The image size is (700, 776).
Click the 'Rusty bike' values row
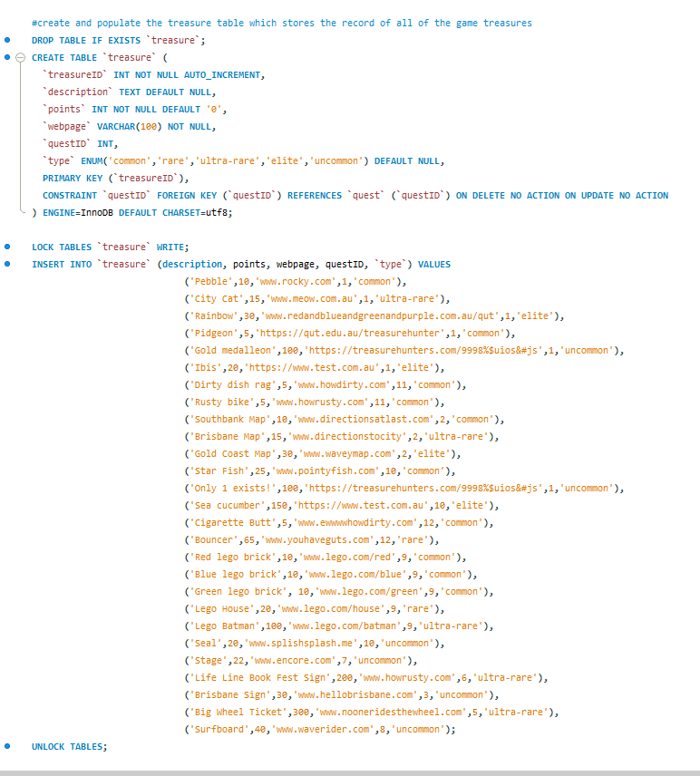pyautogui.click(x=315, y=402)
